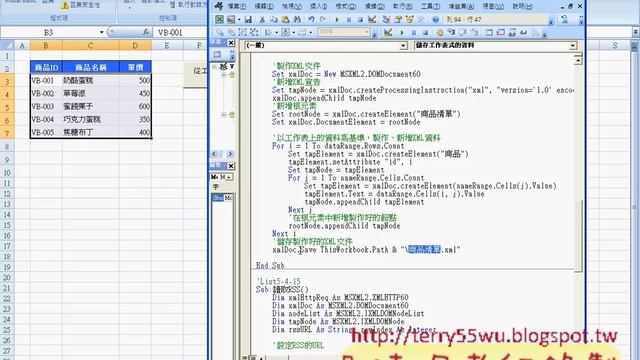Screen dimensions: 640x360
Task: Click the Step Out debug icon
Action: point(474,32)
